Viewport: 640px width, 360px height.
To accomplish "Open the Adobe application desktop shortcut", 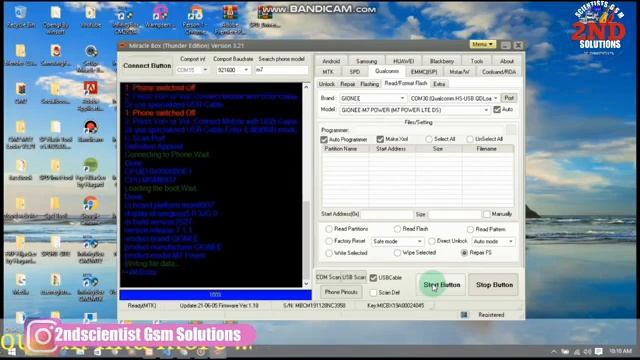I will pos(90,96).
